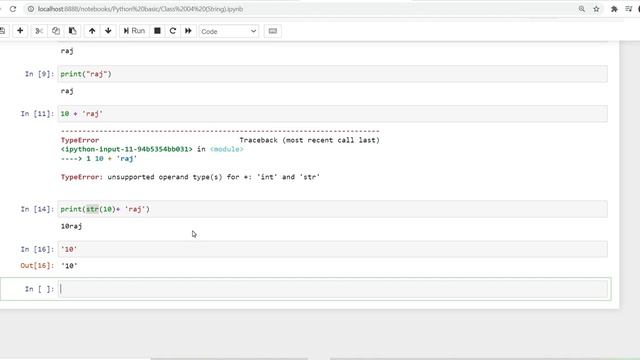Image resolution: width=640 pixels, height=360 pixels.
Task: Restart kernel and run all icon
Action: (188, 31)
